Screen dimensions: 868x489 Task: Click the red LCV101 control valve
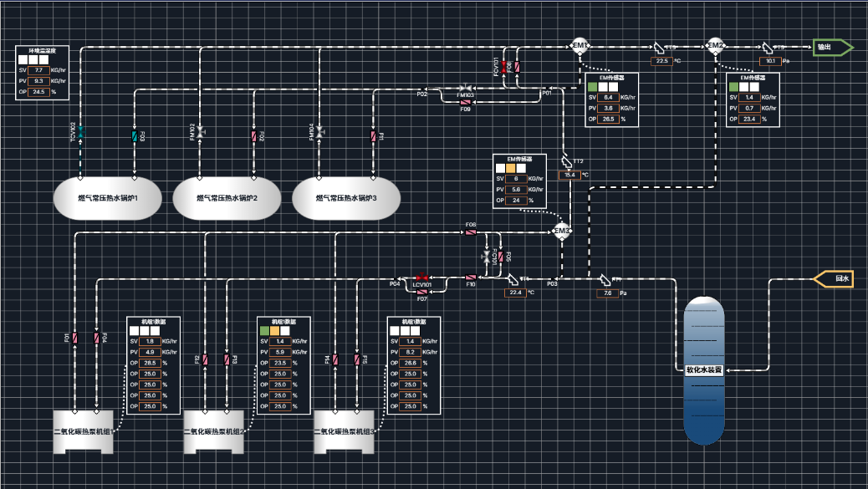[421, 278]
